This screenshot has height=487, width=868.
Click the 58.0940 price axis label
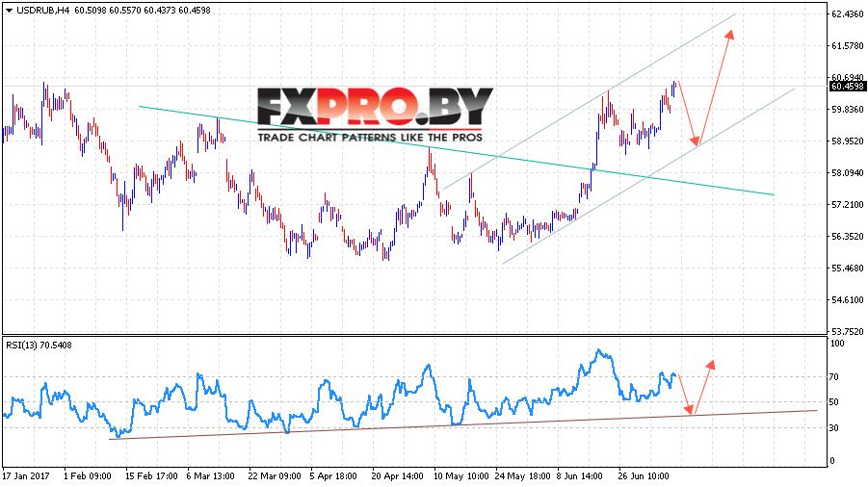pyautogui.click(x=847, y=173)
